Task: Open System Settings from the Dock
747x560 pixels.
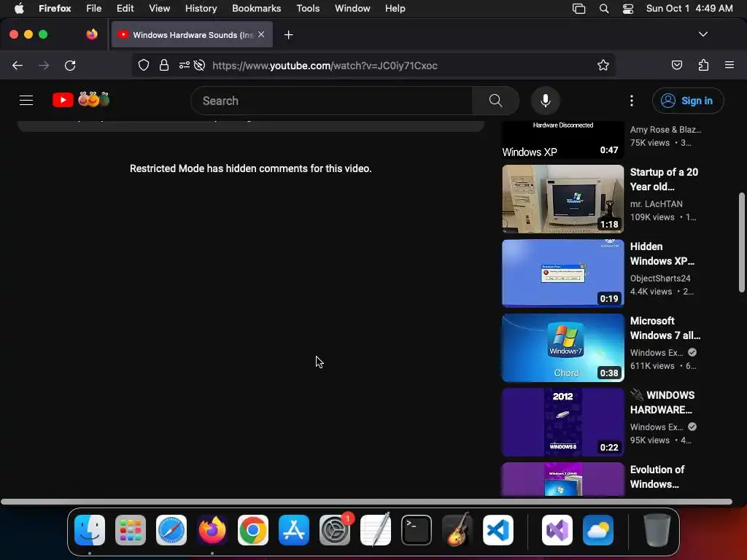Action: click(x=335, y=530)
